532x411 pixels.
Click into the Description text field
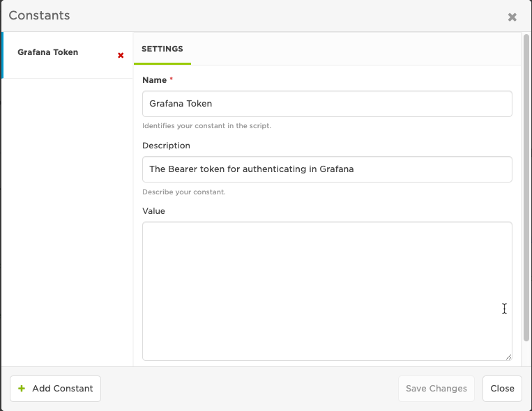coord(327,169)
